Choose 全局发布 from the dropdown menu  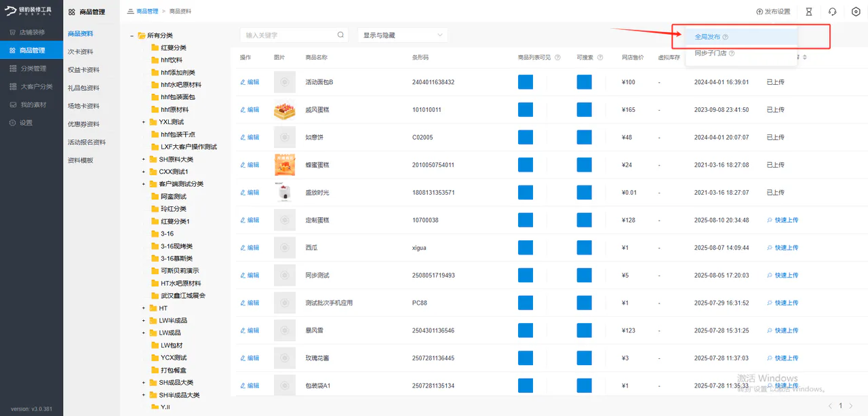[742, 37]
